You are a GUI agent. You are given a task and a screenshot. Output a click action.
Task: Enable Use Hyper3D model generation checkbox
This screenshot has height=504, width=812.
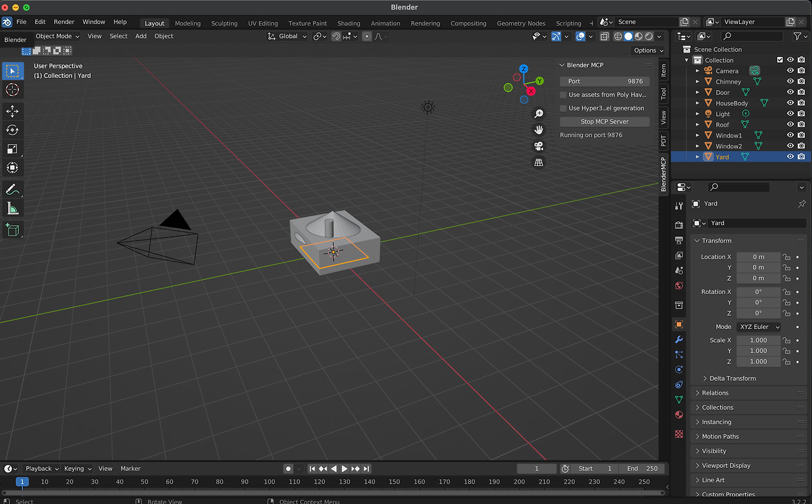point(563,108)
